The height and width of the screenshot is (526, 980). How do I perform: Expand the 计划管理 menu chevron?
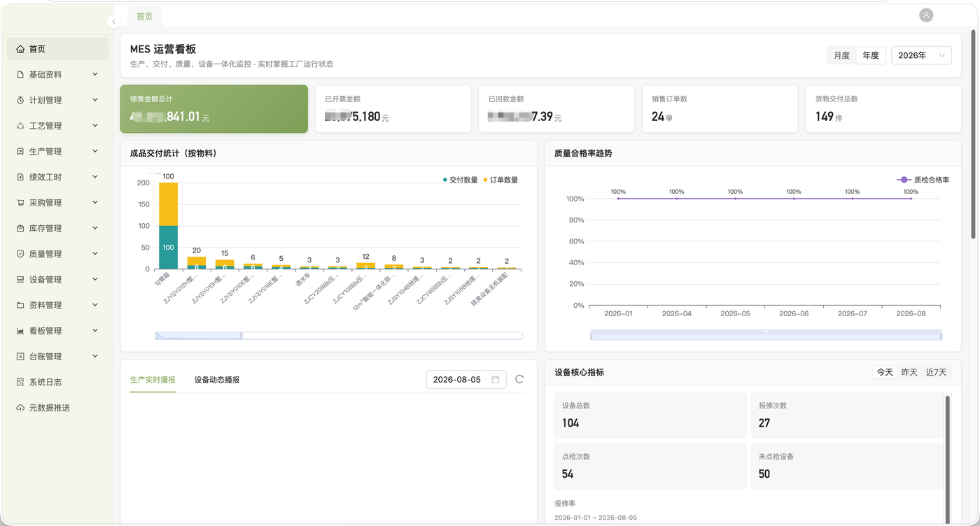coord(95,100)
